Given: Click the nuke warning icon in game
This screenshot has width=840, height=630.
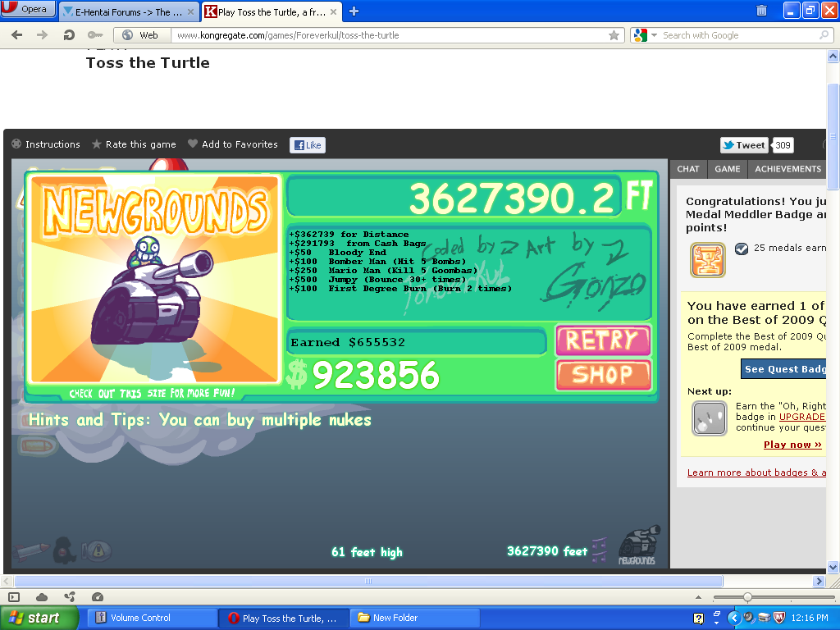Looking at the screenshot, I should tap(97, 550).
